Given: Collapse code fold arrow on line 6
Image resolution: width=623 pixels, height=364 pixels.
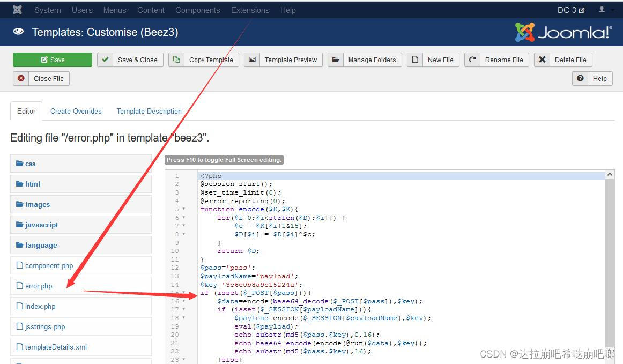Looking at the screenshot, I should (x=183, y=217).
